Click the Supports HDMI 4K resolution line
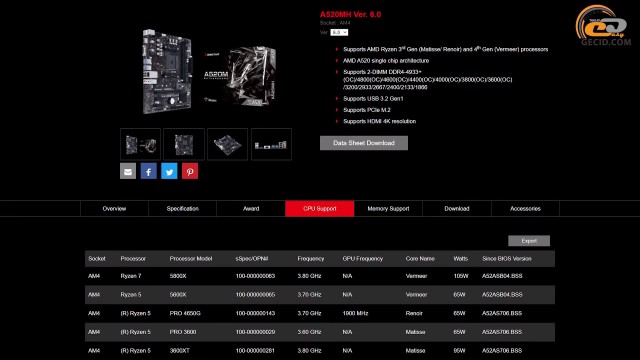 click(380, 121)
